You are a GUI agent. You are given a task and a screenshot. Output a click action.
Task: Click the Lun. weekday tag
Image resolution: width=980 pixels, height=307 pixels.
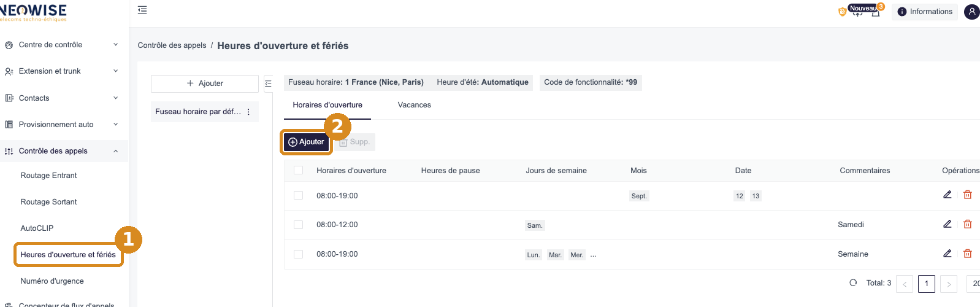tap(534, 255)
